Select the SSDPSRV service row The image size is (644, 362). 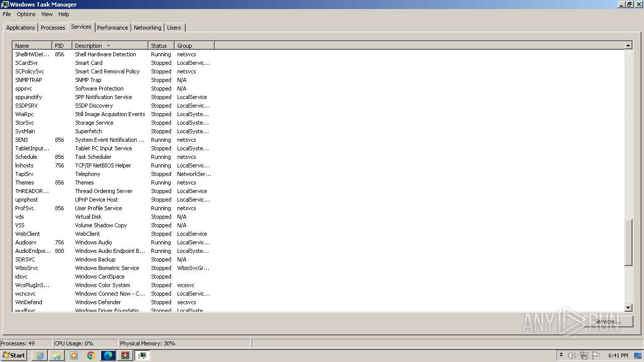tap(114, 106)
